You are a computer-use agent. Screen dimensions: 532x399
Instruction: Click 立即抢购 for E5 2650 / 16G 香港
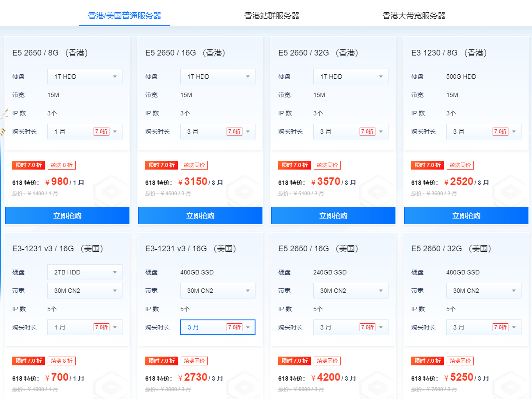click(200, 215)
